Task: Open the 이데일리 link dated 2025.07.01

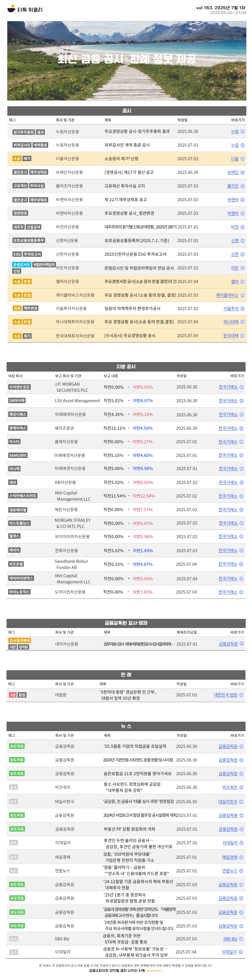Action: click(x=230, y=843)
